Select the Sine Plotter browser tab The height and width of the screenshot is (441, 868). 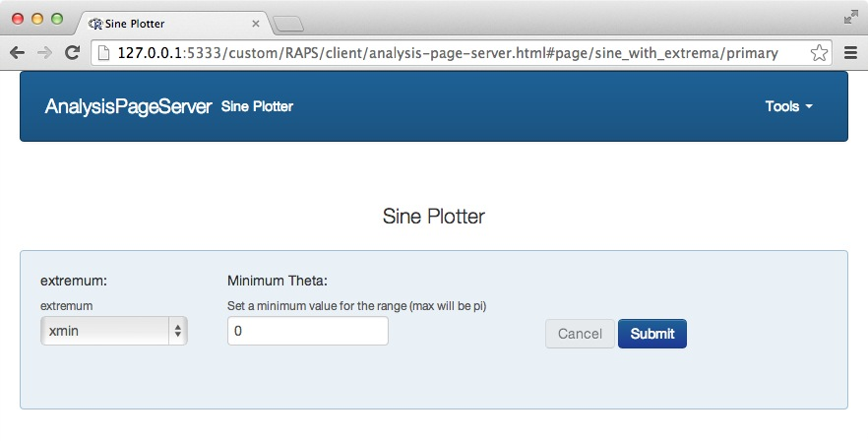tap(167, 24)
